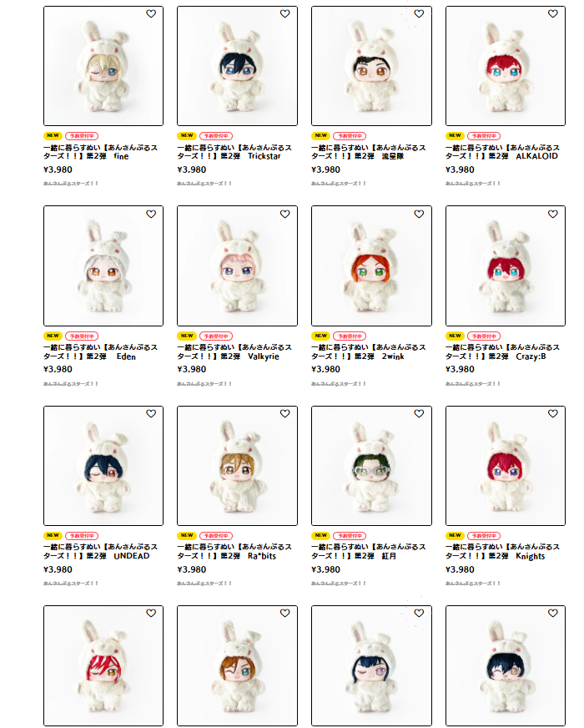
Task: Toggle wishlist heart on Valkyrie plush
Action: 284,214
